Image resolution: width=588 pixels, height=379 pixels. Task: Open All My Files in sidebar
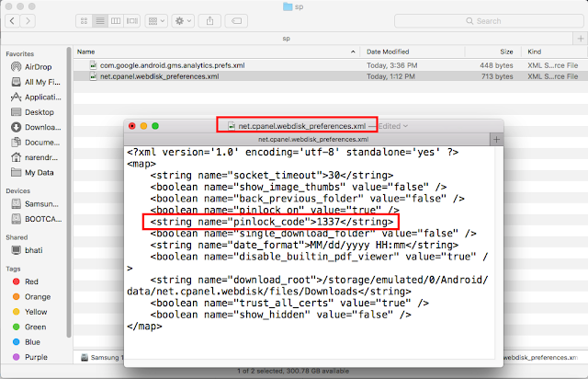click(36, 82)
